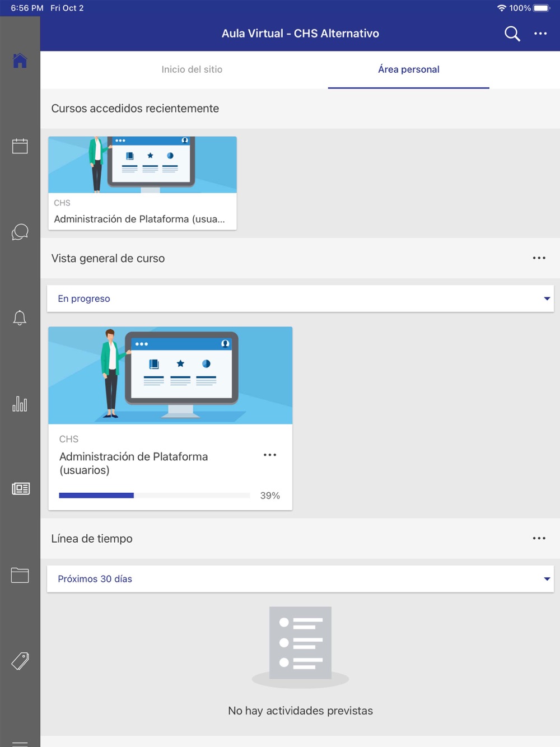Open site news newspaper icon
This screenshot has height=747, width=560.
(20, 489)
